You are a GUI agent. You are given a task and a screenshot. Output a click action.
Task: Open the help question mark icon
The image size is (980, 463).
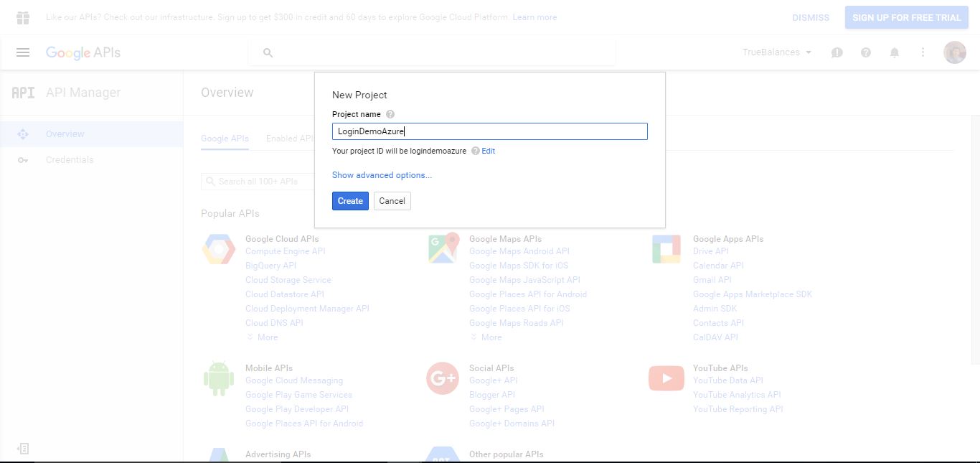pos(866,52)
